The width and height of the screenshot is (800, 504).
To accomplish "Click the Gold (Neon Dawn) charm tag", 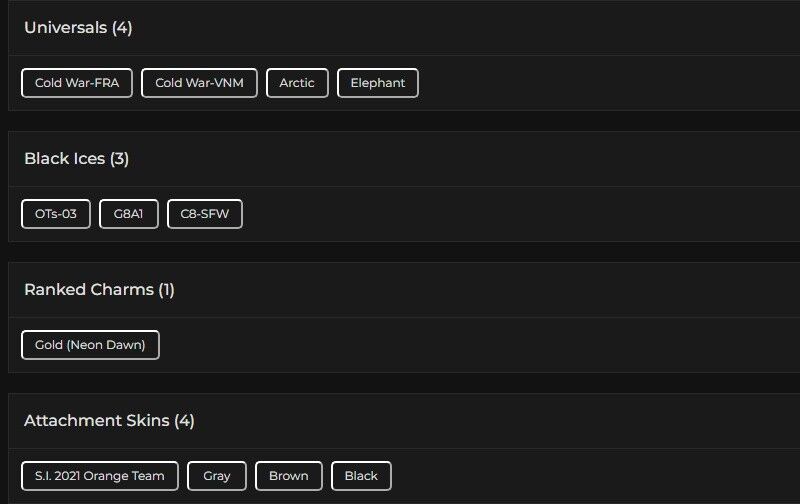I will (90, 345).
